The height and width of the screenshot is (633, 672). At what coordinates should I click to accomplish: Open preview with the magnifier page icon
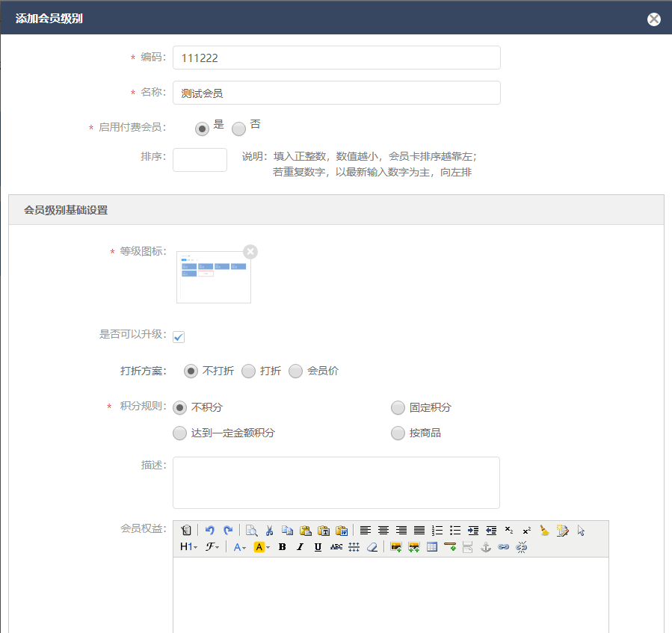(x=252, y=531)
